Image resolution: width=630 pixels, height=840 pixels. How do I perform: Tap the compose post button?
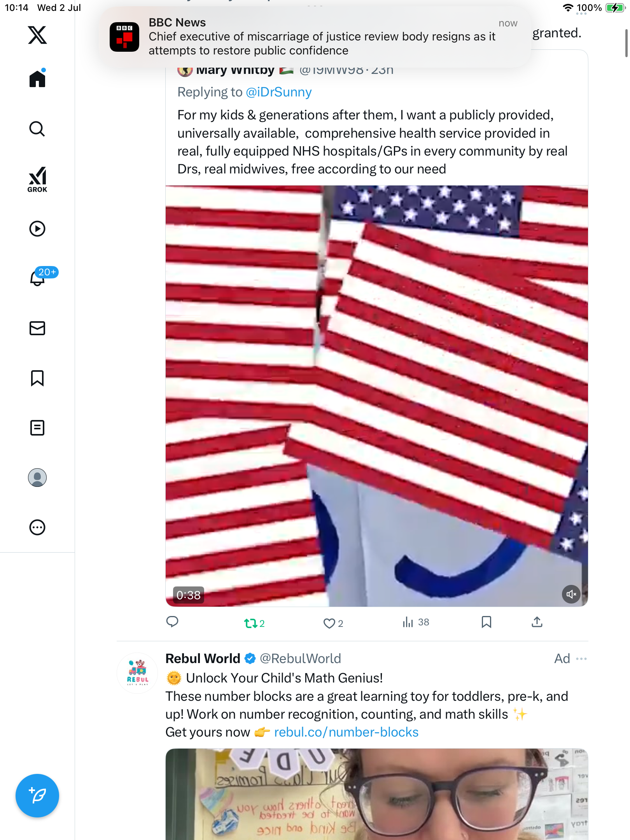(37, 796)
